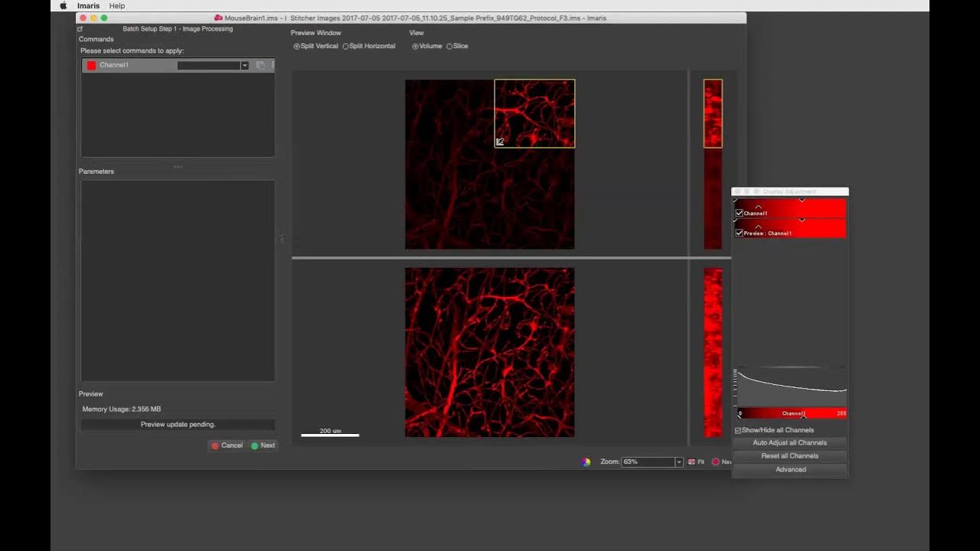Uncheck Preview : Channel1 checkbox
This screenshot has height=551, width=980.
[x=739, y=233]
